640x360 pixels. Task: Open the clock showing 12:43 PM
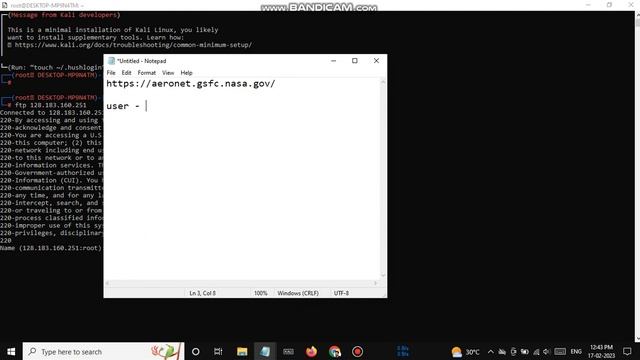tap(601, 351)
